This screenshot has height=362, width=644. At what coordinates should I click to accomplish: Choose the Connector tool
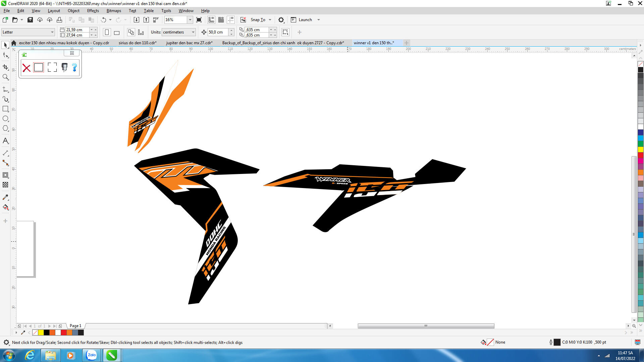5,163
